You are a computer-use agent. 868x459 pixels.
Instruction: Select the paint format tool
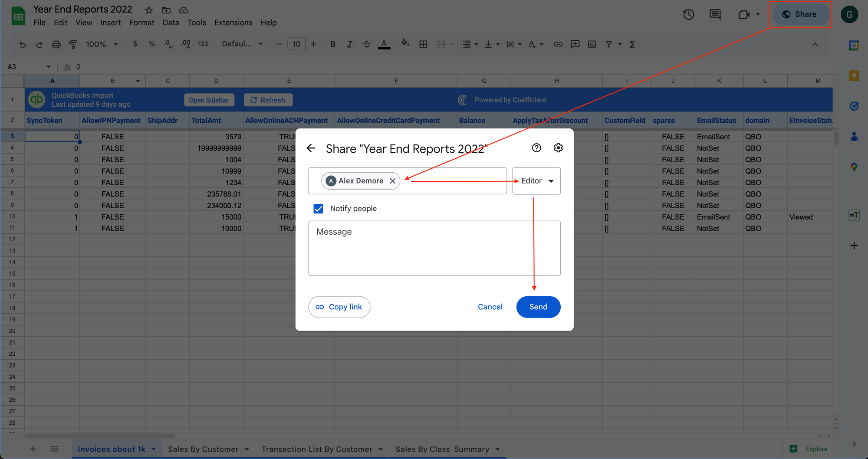pyautogui.click(x=73, y=44)
